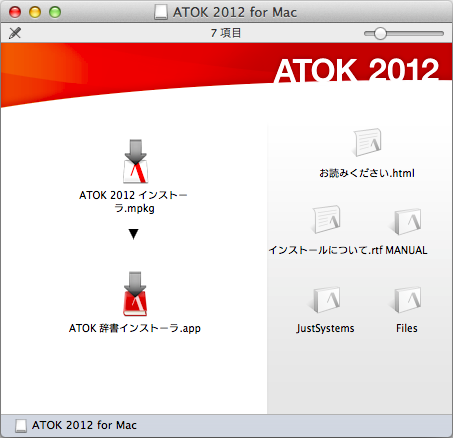Select the Files folder name

407,328
